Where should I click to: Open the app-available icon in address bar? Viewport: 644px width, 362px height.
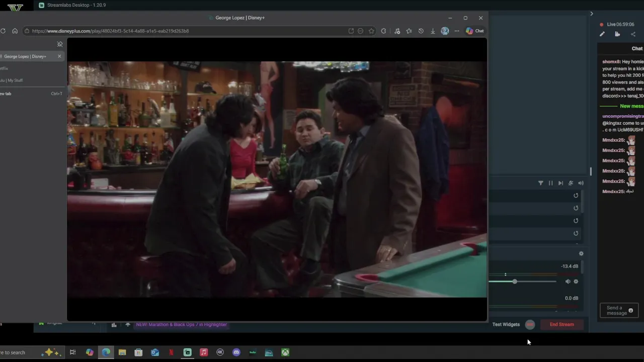pos(351,31)
